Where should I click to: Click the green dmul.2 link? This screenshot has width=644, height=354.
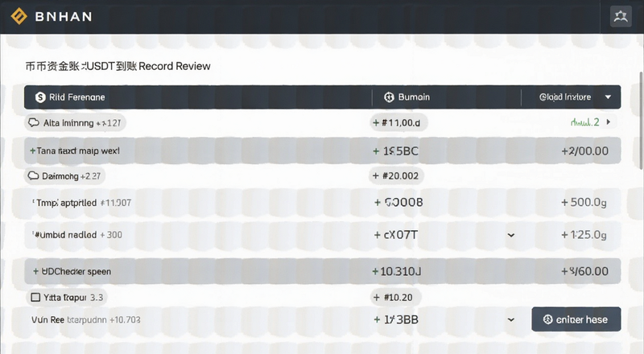click(x=585, y=122)
